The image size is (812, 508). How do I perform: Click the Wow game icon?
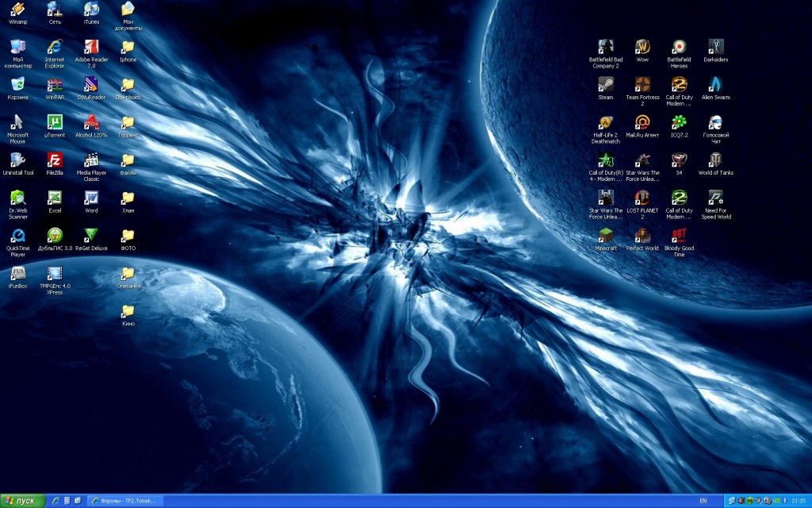click(642, 50)
